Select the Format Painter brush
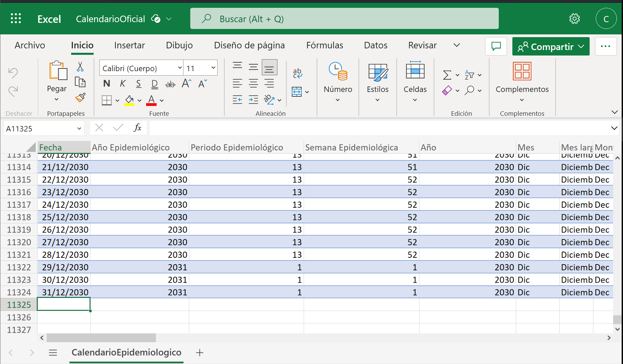The width and height of the screenshot is (623, 364). pos(80,98)
